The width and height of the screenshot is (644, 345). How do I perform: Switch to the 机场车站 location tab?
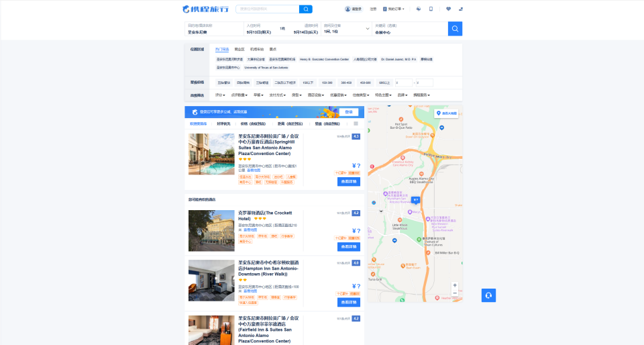[x=257, y=49]
